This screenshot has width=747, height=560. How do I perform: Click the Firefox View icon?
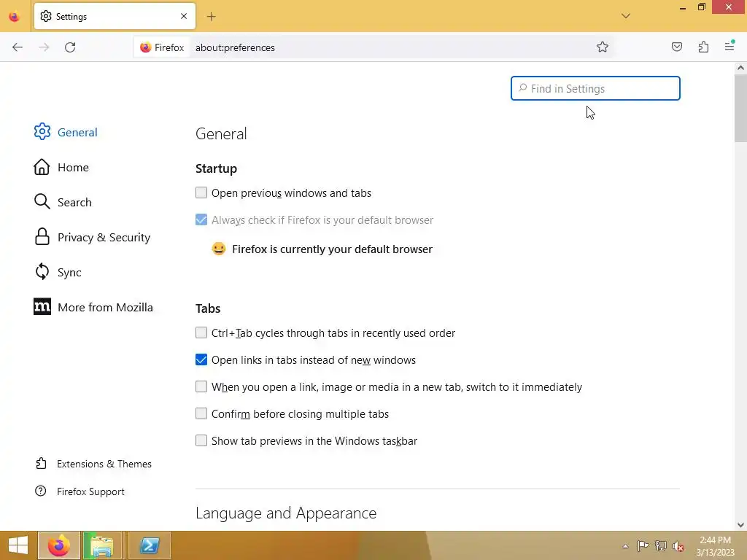(x=15, y=17)
